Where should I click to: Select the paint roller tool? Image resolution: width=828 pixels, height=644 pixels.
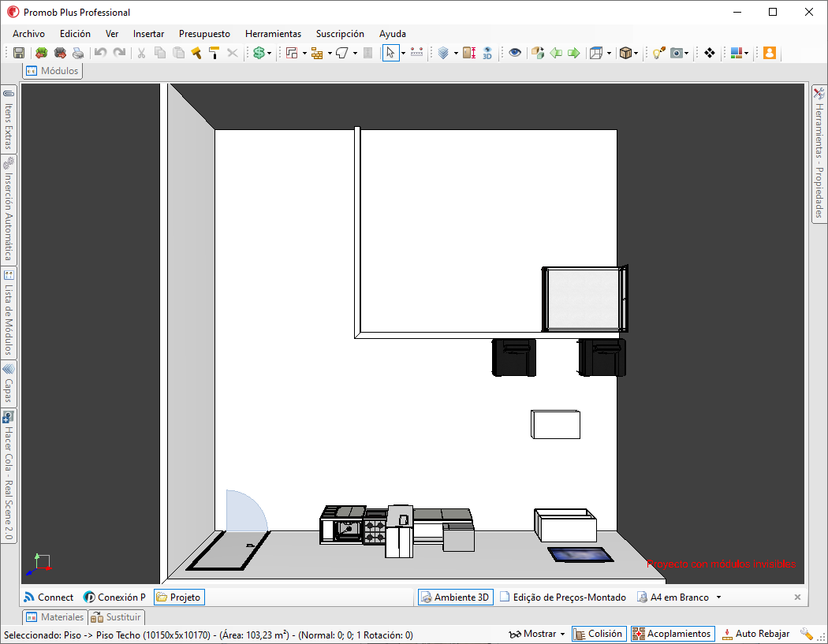tap(214, 53)
